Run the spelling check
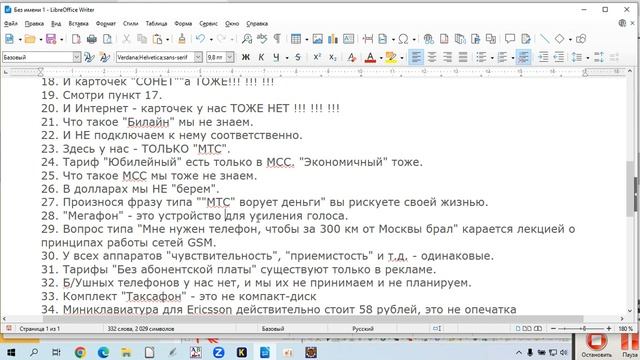Screen dimensions: 640x360 coord(262,39)
